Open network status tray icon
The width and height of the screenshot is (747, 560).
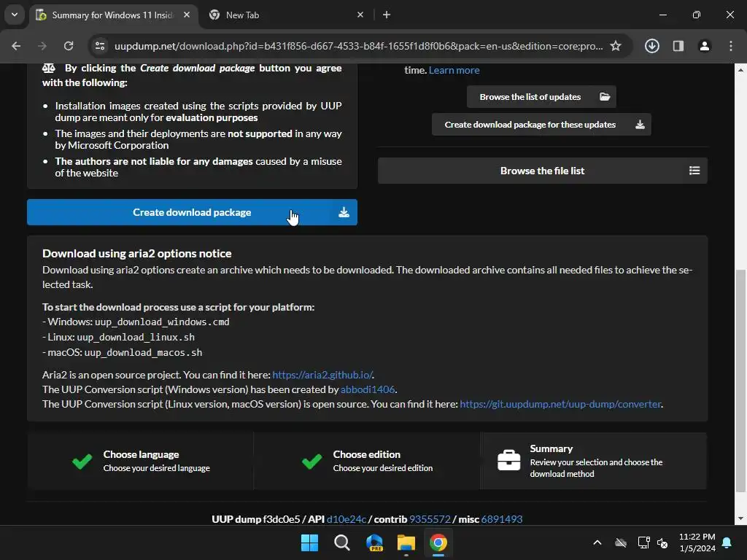643,542
